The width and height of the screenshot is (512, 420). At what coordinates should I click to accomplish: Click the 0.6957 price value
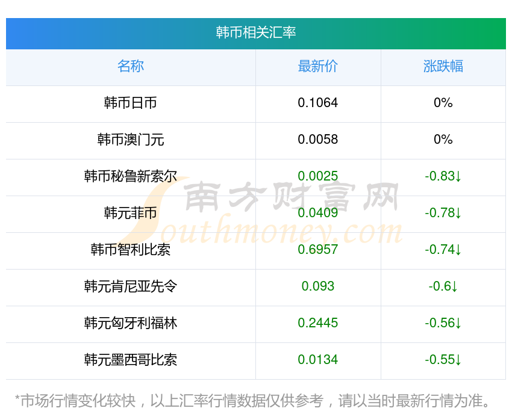(317, 250)
